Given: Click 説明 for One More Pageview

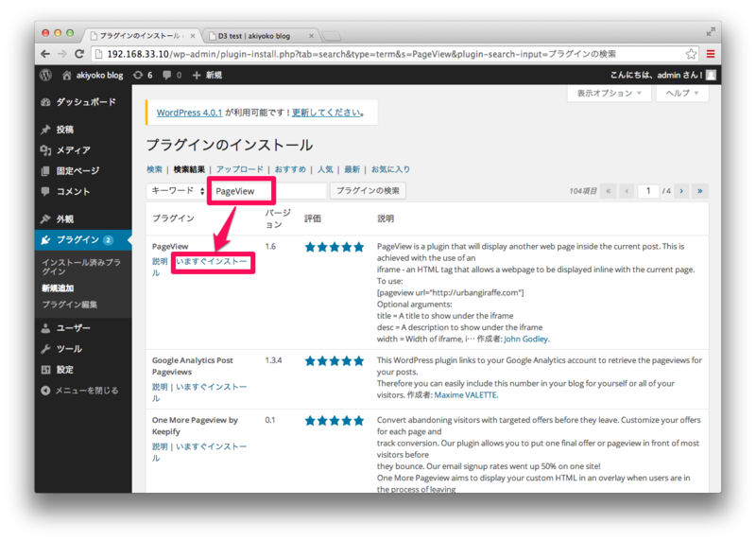Looking at the screenshot, I should [x=160, y=446].
